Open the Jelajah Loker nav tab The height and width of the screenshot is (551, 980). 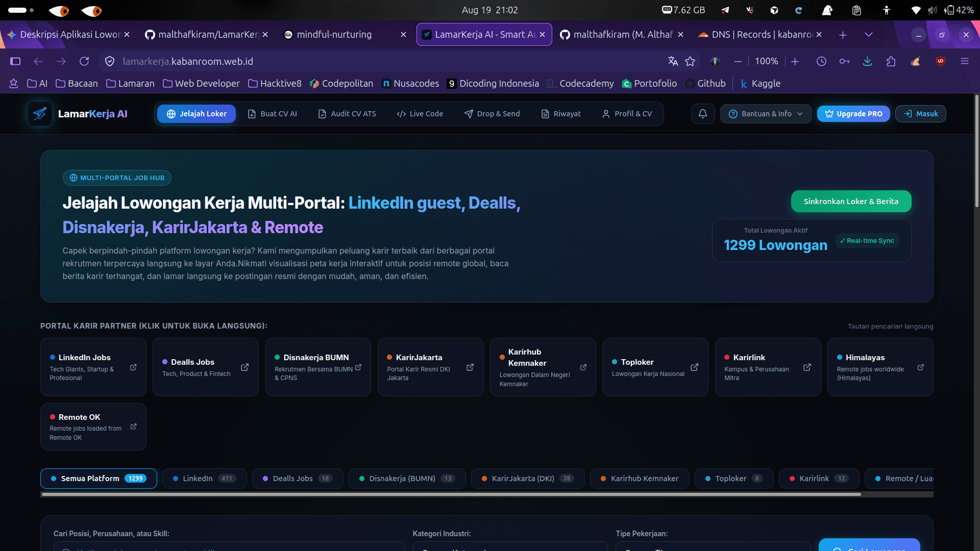[197, 114]
